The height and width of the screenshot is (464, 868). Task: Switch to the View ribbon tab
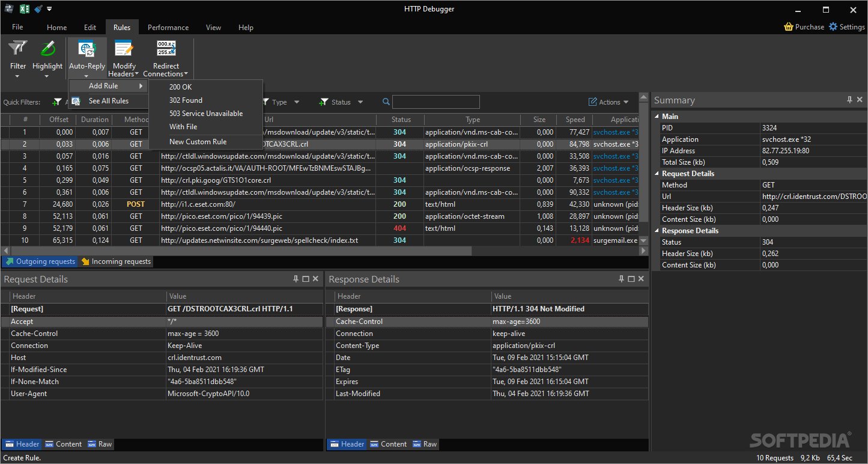click(x=213, y=28)
